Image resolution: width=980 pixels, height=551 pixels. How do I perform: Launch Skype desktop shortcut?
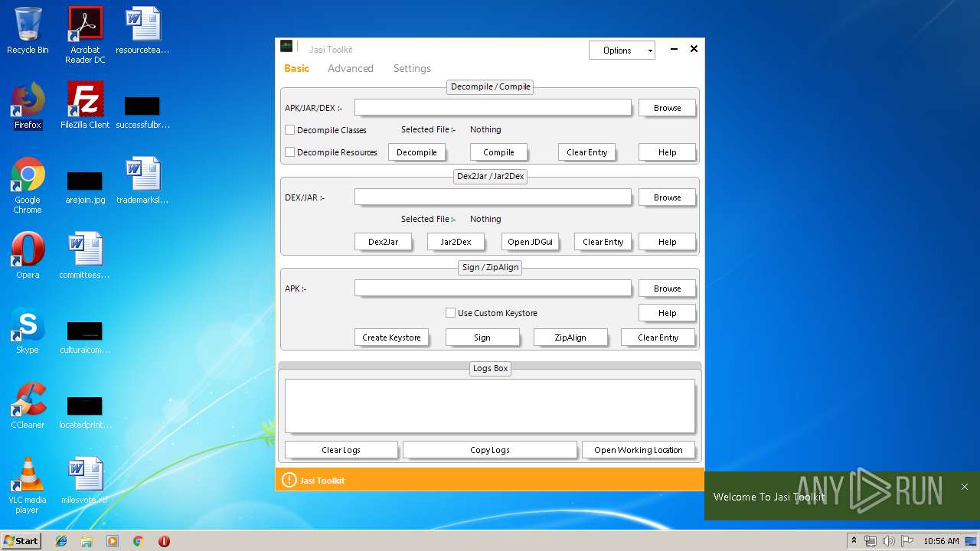click(x=28, y=331)
